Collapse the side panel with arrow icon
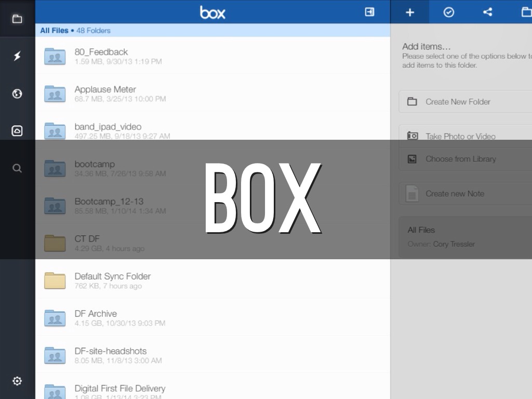Screen dimensions: 532x399 pos(369,12)
